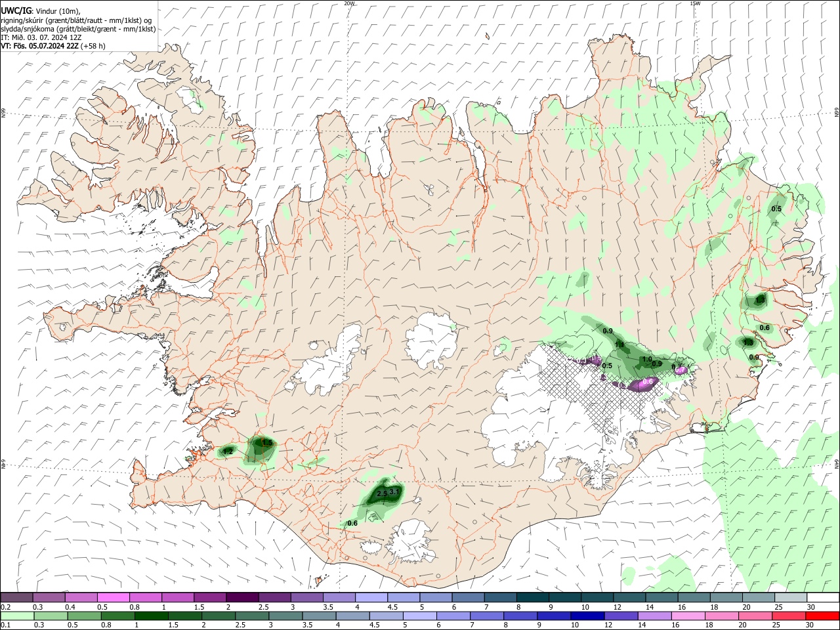Select the darkest purple snow swatch between 2 and 2.5
840x630 pixels.
point(241,598)
